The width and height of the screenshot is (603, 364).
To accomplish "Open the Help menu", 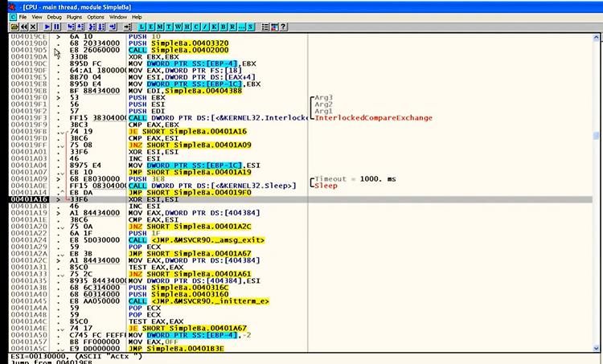I will [137, 17].
